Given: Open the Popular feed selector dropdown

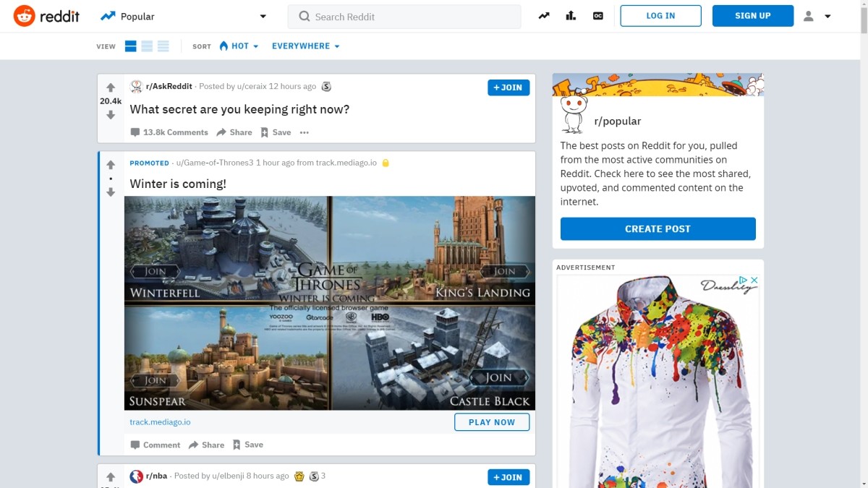Looking at the screenshot, I should click(262, 15).
